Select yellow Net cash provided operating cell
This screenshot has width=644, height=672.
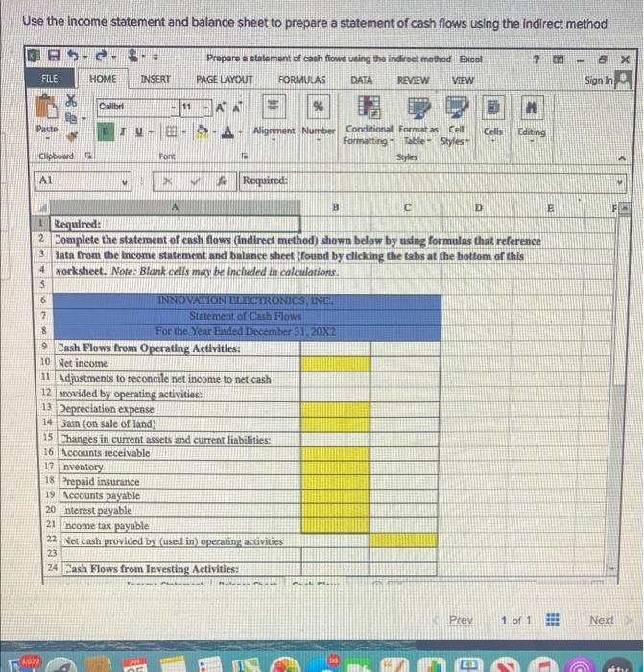pyautogui.click(x=403, y=540)
